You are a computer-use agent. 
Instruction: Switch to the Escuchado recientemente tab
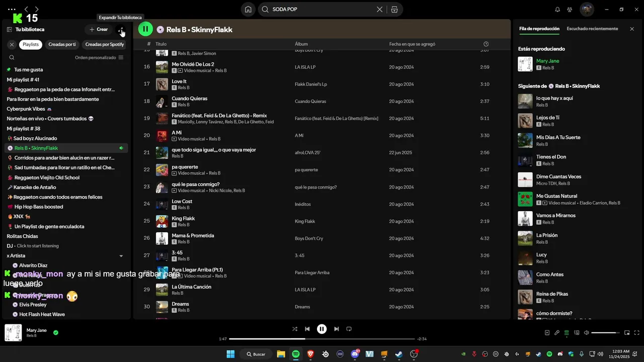click(x=592, y=29)
